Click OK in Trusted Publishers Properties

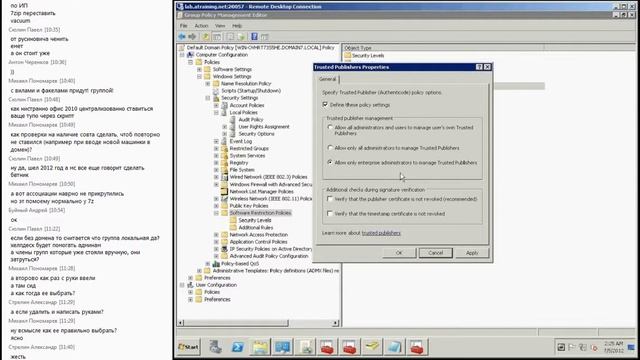[x=399, y=253]
